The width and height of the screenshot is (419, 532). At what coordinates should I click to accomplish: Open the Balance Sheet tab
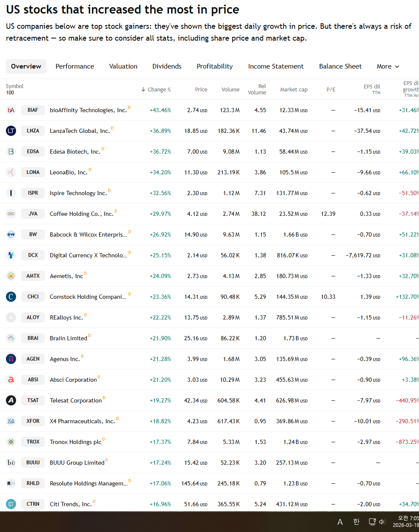click(x=340, y=66)
